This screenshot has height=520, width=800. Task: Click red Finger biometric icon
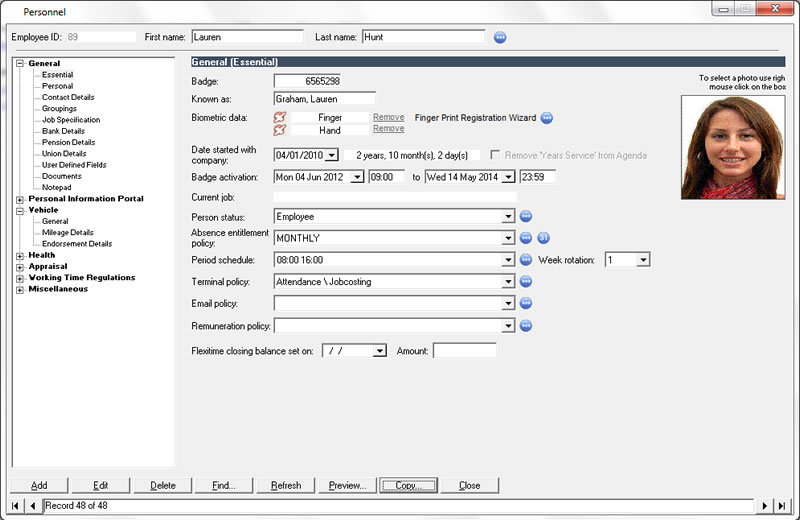tap(279, 117)
